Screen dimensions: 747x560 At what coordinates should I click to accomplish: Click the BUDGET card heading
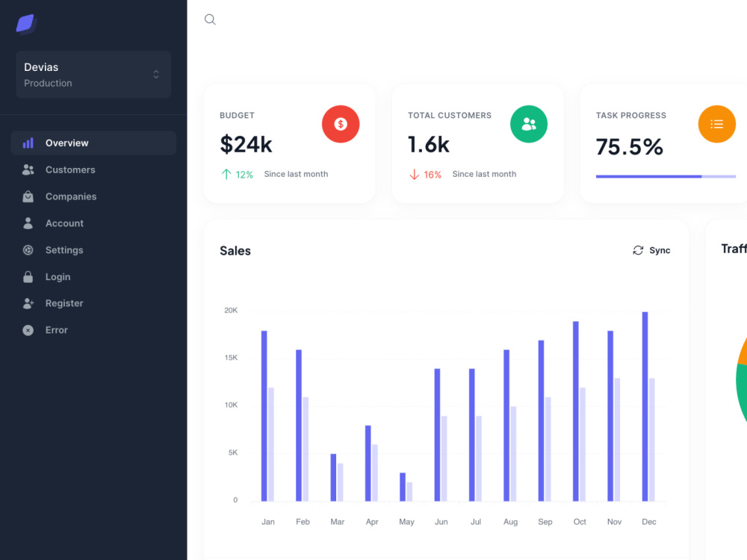coord(237,115)
